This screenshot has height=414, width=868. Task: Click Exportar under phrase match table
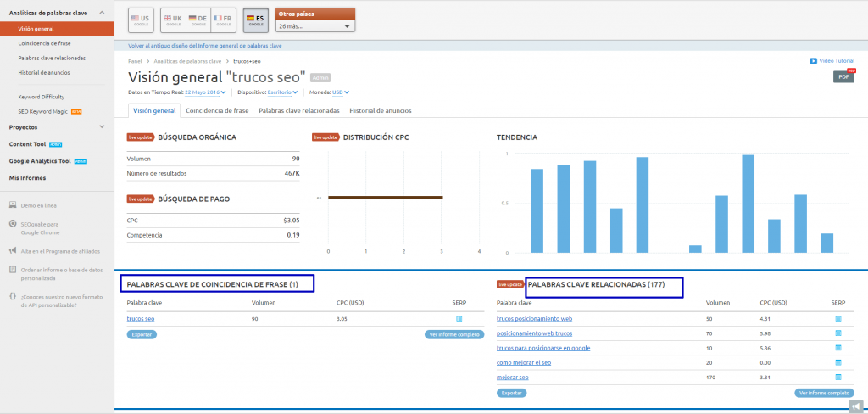[142, 335]
